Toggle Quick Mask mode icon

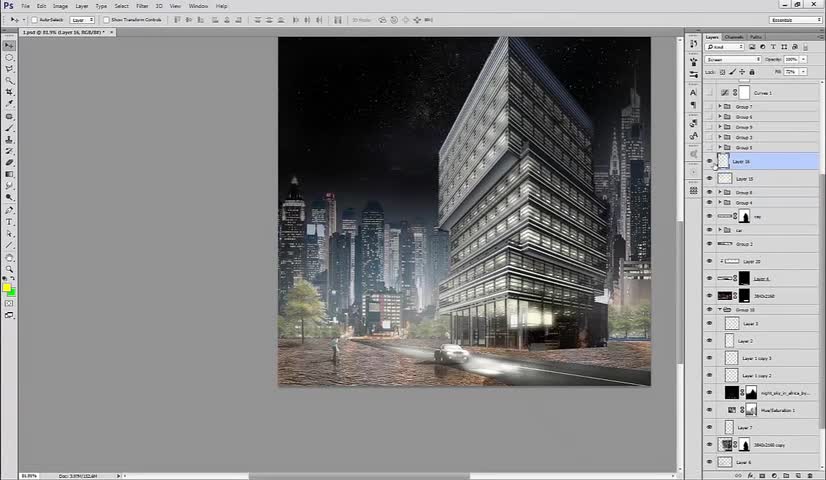tap(9, 303)
